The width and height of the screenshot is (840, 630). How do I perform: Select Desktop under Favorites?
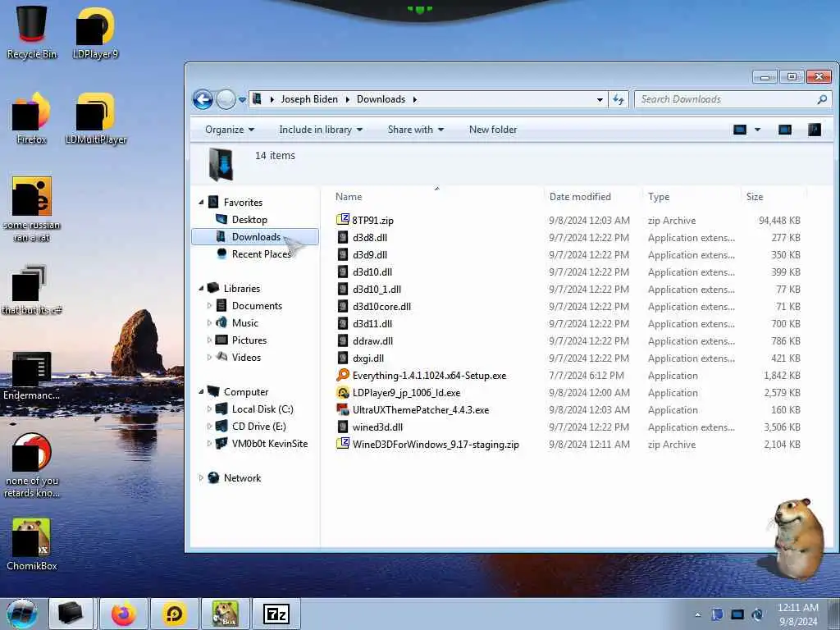(249, 220)
